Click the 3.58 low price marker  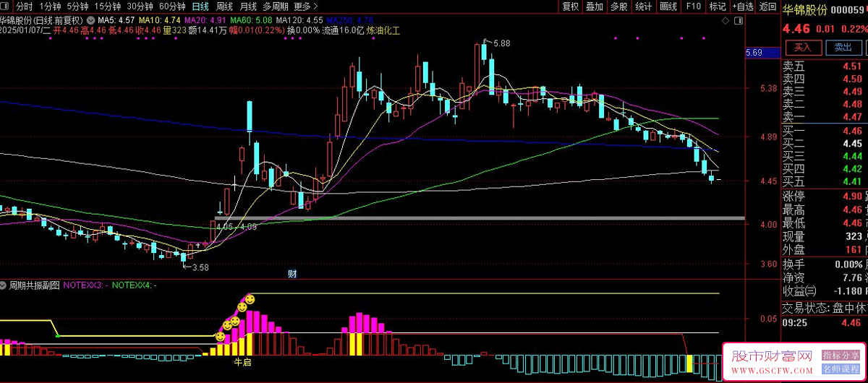200,267
